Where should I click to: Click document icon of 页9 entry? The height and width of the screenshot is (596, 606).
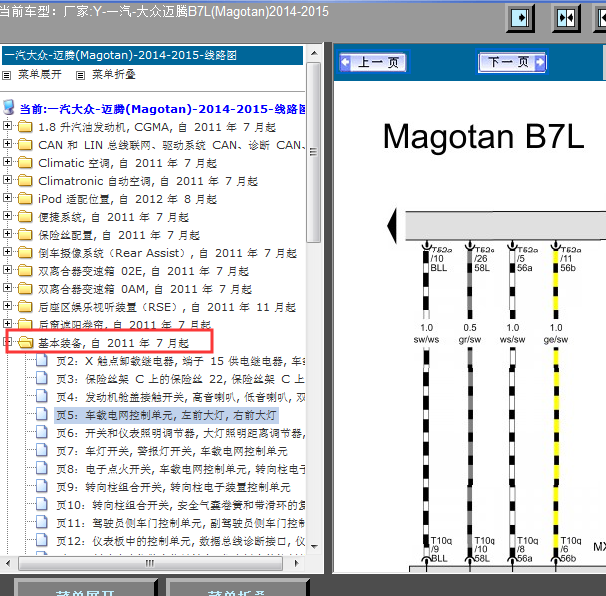tap(42, 486)
